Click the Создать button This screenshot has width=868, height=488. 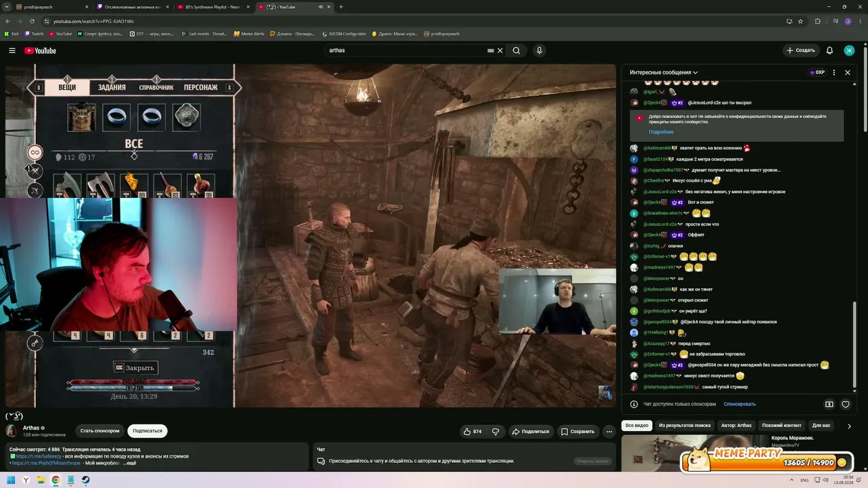pyautogui.click(x=800, y=51)
